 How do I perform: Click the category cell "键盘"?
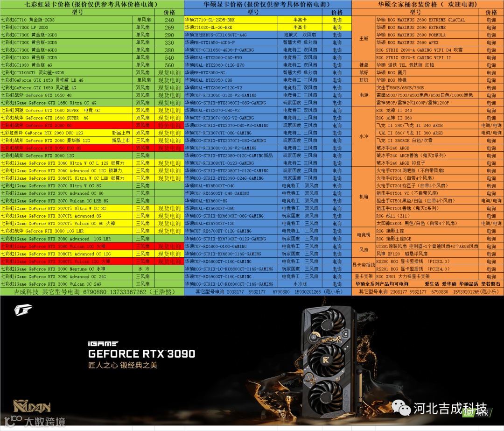click(x=364, y=65)
